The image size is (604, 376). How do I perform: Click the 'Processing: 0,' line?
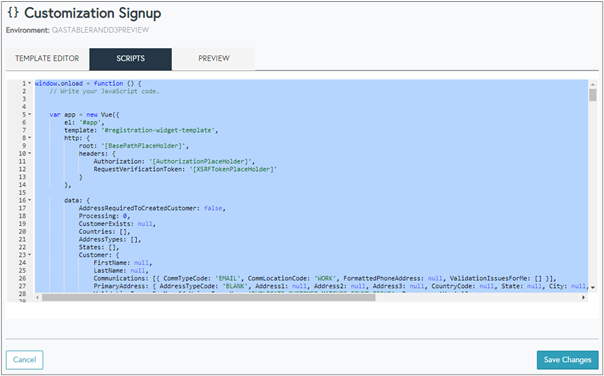pyautogui.click(x=104, y=216)
